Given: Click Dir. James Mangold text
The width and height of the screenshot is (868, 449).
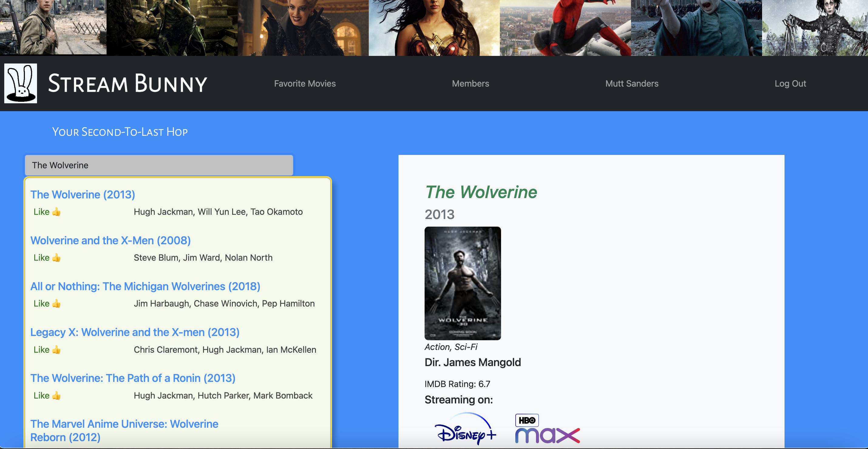Looking at the screenshot, I should point(473,362).
